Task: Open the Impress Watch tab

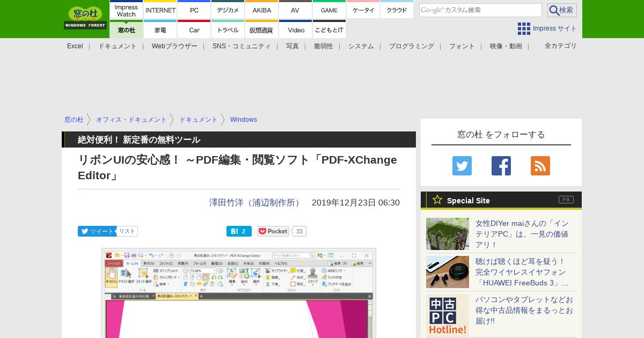Action: point(126,10)
